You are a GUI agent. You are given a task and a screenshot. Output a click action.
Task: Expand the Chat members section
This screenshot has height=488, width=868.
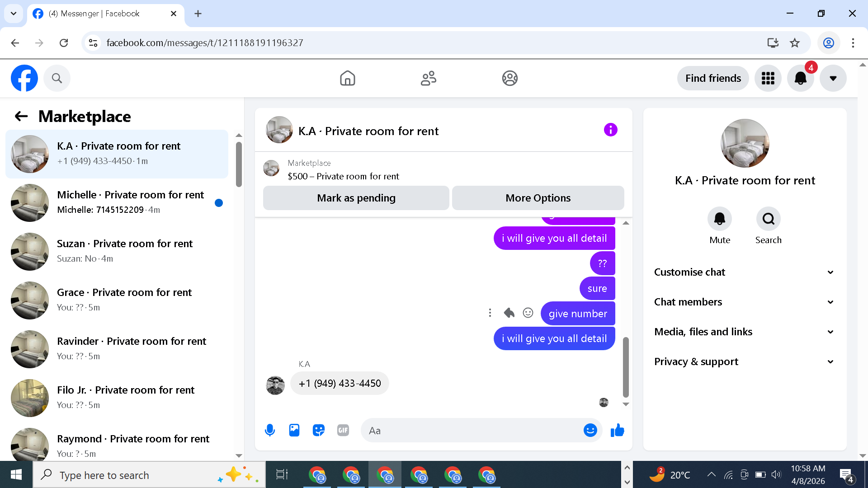tap(745, 302)
